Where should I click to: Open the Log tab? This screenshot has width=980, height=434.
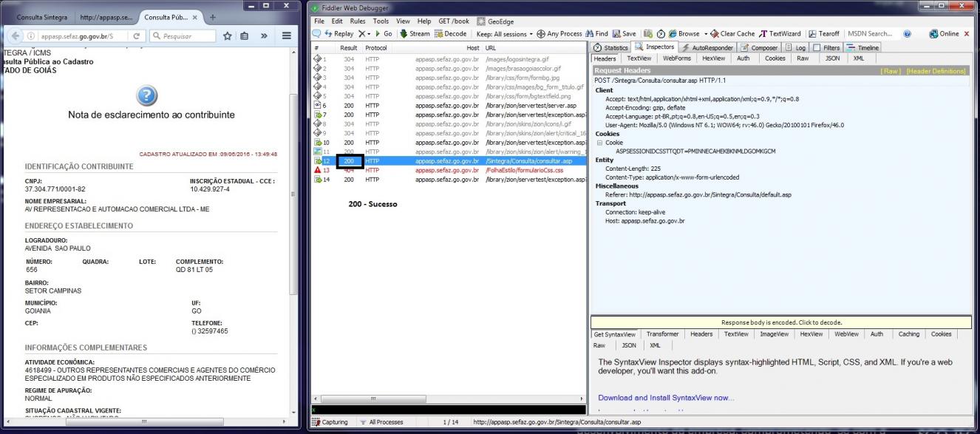point(796,47)
